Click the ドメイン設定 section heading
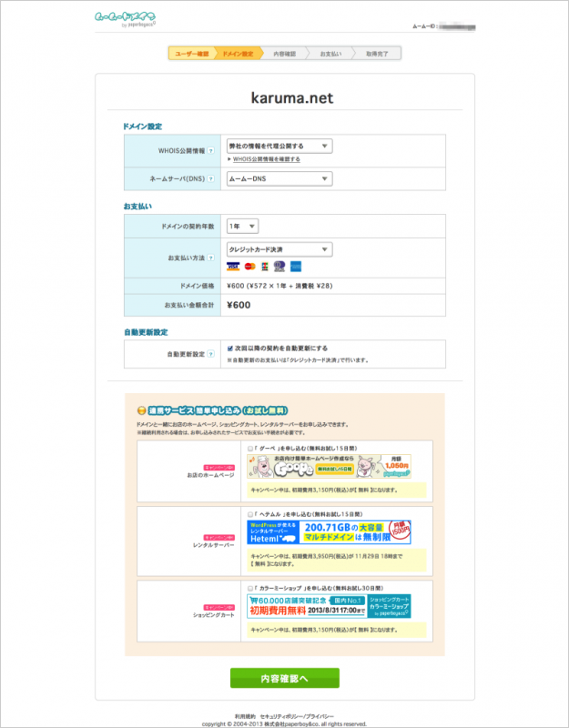Viewport: 569px width, 728px height. tap(143, 126)
